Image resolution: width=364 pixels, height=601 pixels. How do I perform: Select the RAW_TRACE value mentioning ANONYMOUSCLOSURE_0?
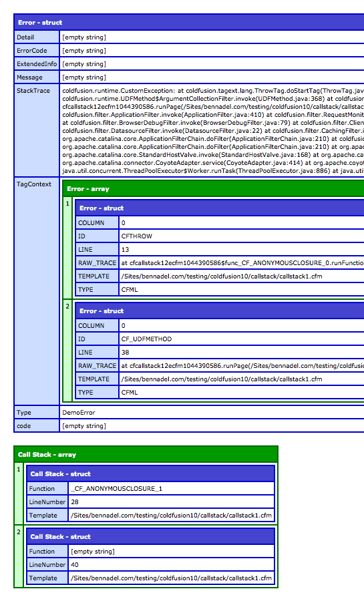click(x=242, y=263)
